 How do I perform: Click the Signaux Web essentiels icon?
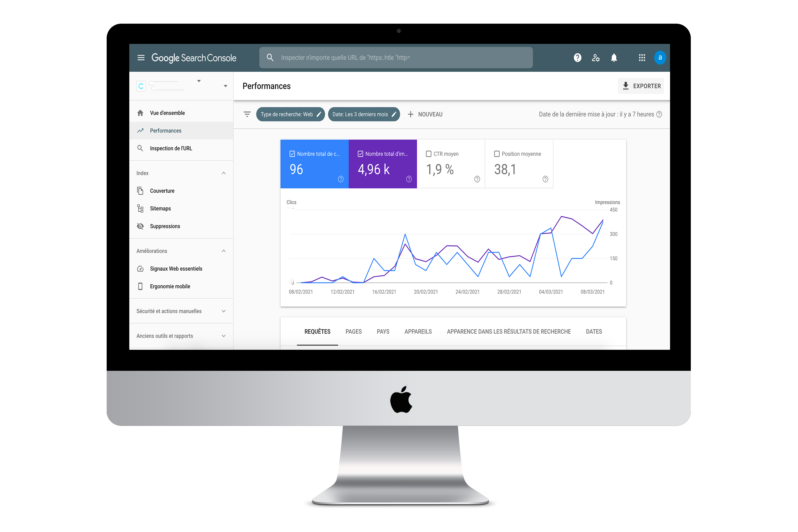coord(140,268)
